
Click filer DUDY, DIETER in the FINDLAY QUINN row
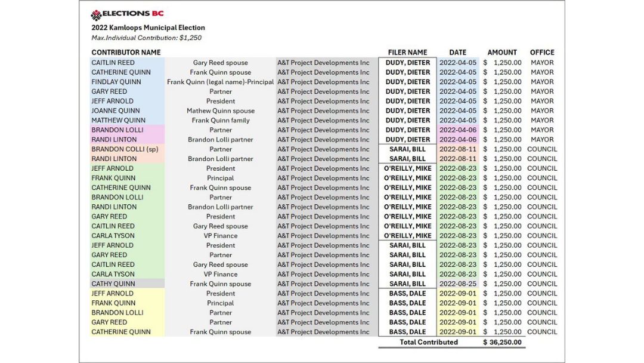click(407, 82)
